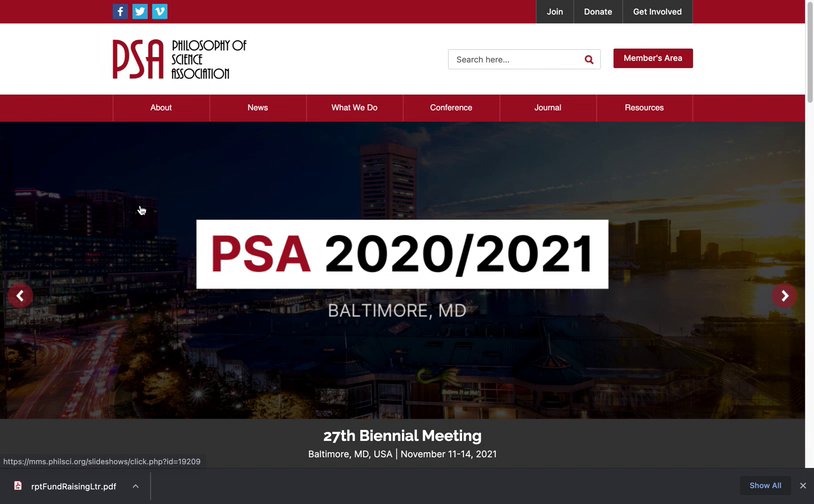Viewport: 814px width, 504px height.
Task: Open the PSA Vimeo page icon
Action: click(160, 12)
